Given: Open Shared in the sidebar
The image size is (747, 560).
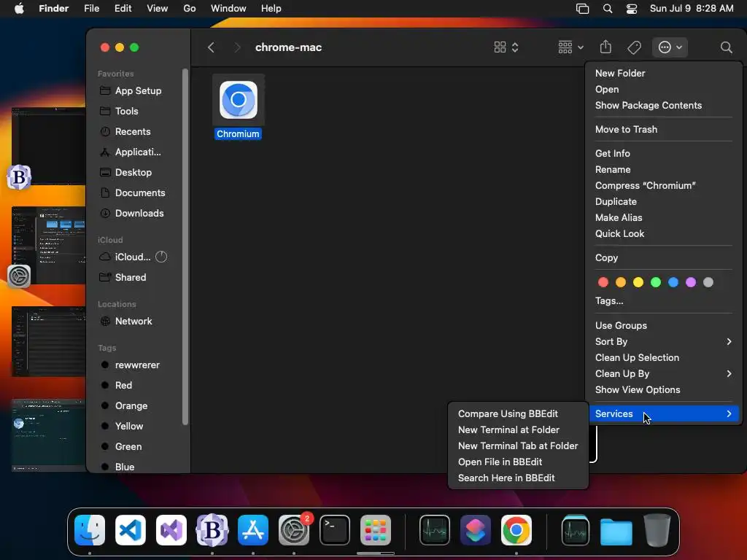Looking at the screenshot, I should click(130, 277).
